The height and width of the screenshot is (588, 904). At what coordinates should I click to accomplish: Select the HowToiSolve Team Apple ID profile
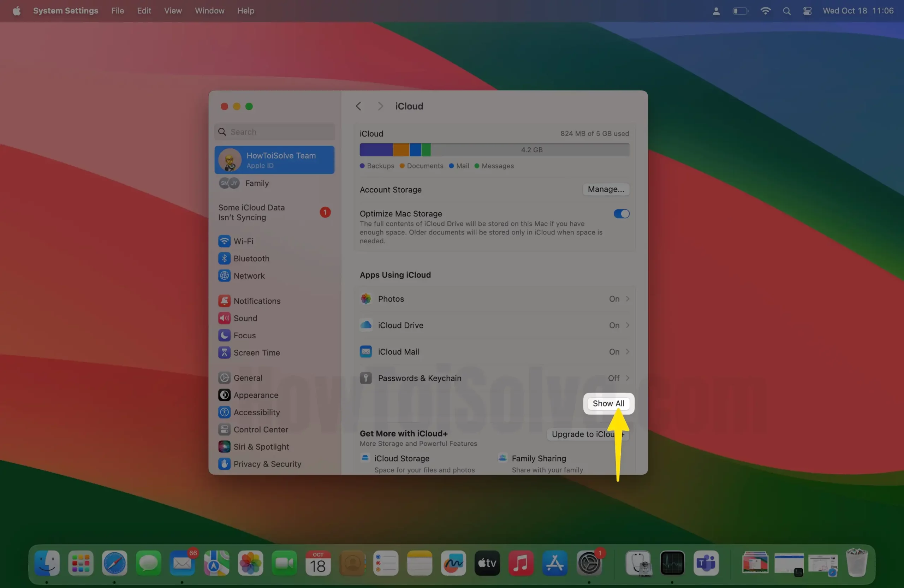pos(274,160)
